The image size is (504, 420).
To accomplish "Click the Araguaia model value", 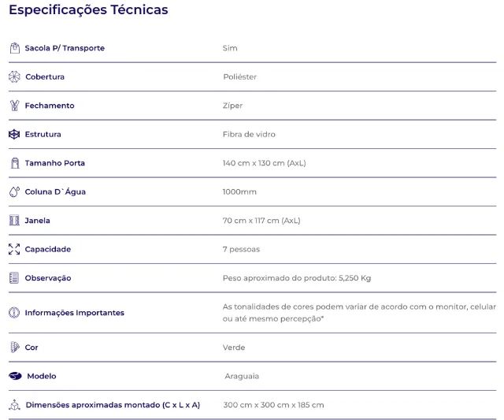I will click(x=242, y=377).
